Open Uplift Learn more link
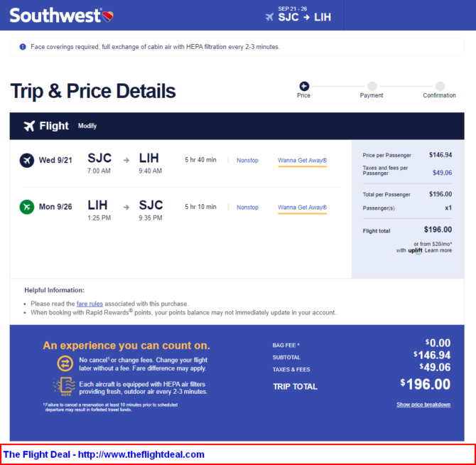This screenshot has width=476, height=465. 438,250
